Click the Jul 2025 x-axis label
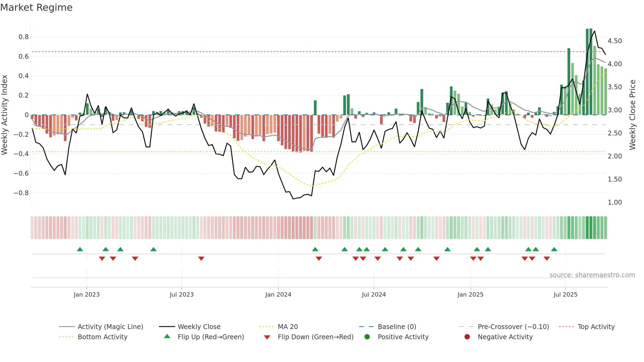644x362 pixels. pos(565,295)
